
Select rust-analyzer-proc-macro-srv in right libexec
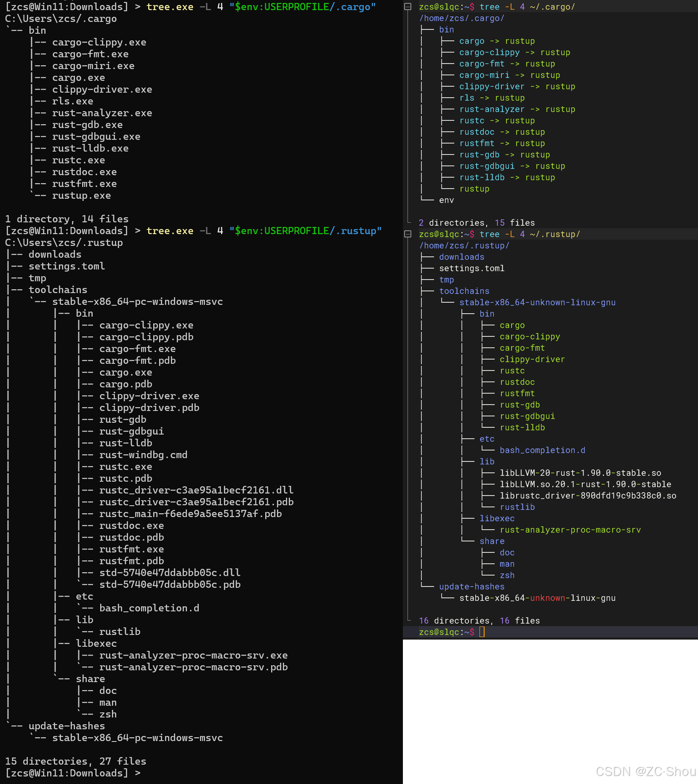click(x=570, y=530)
